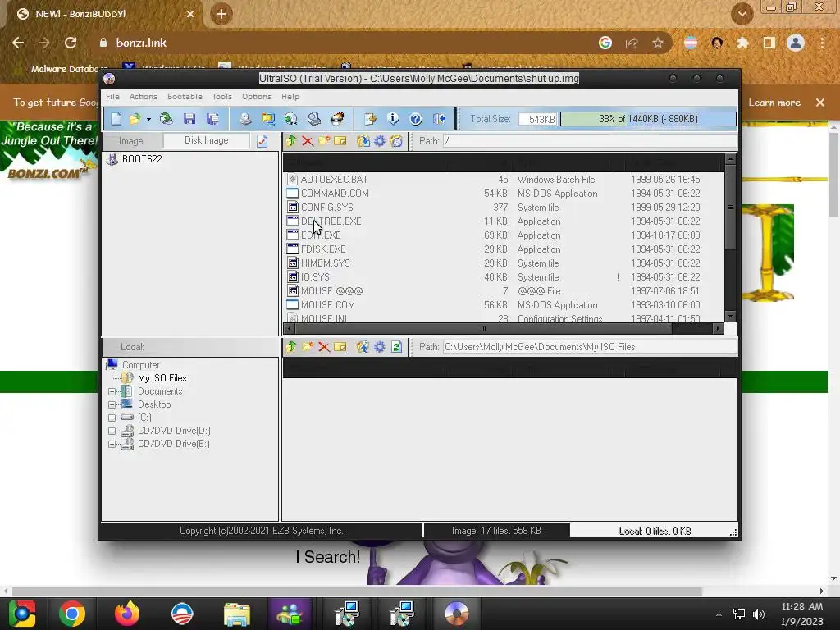The image size is (840, 630).
Task: Click the gear properties icon in image pane
Action: [x=380, y=141]
